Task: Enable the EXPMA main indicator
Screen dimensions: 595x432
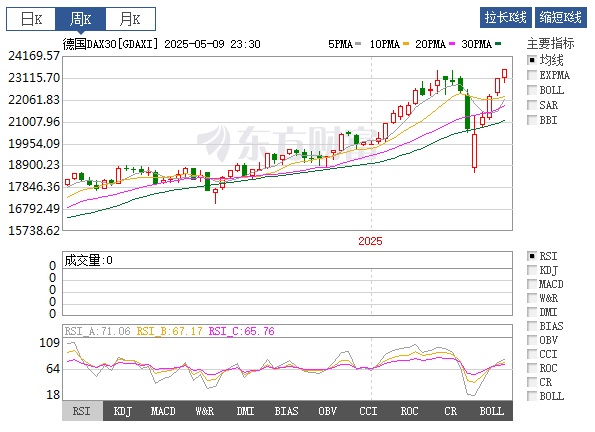Action: (532, 75)
